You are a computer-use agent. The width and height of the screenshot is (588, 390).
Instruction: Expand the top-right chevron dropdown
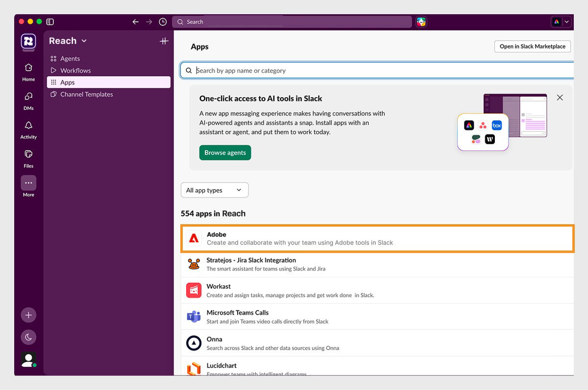pos(567,22)
